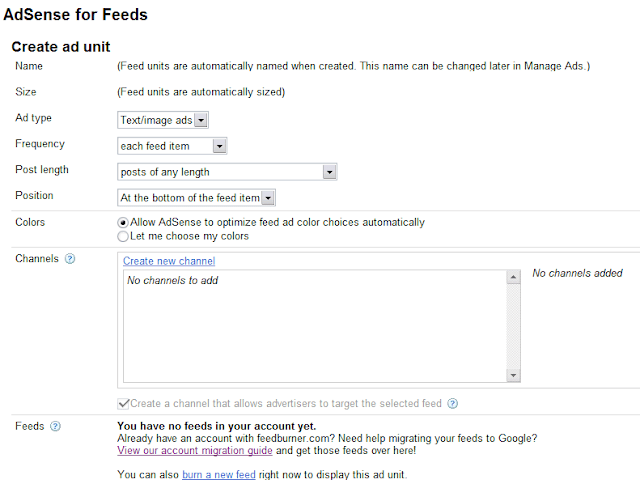Click the 'AdSense for Feeds' heading
640x484 pixels.
(x=77, y=15)
